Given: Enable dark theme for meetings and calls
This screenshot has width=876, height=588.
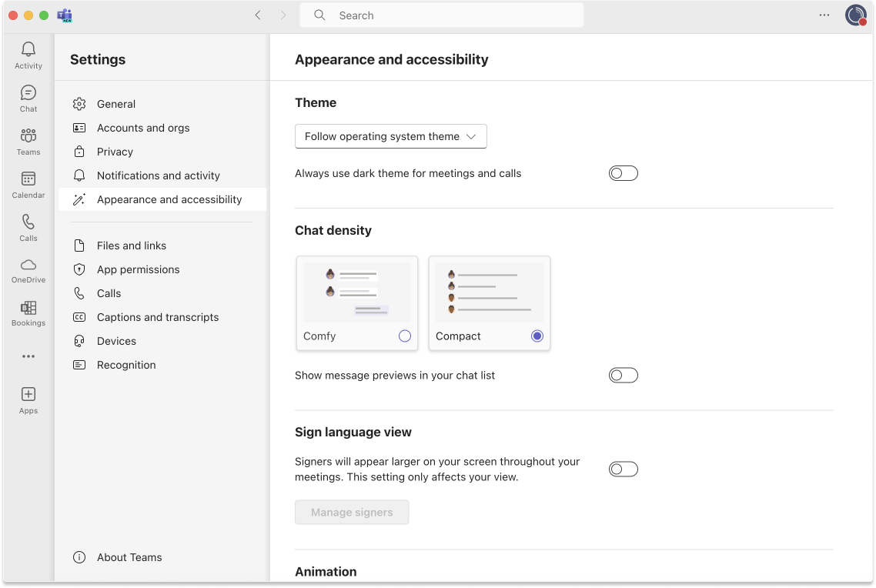Looking at the screenshot, I should 624,173.
